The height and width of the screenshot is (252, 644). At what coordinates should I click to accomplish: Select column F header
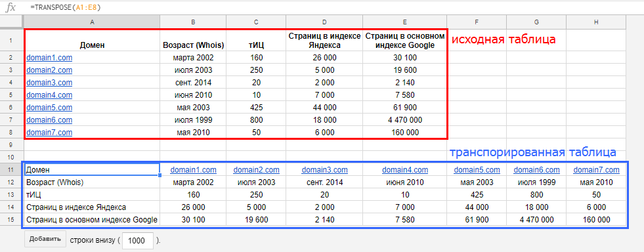(x=477, y=22)
